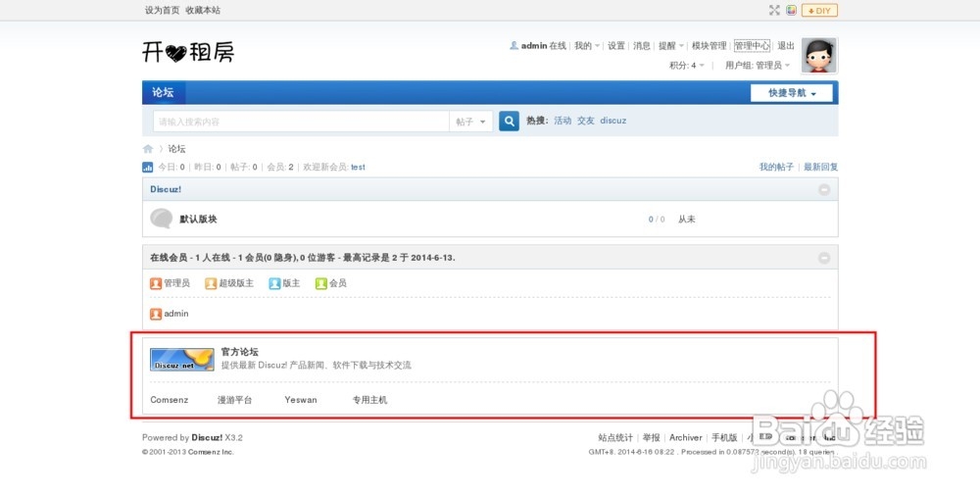This screenshot has height=495, width=980.
Task: Click the admin username in the header
Action: [x=534, y=46]
